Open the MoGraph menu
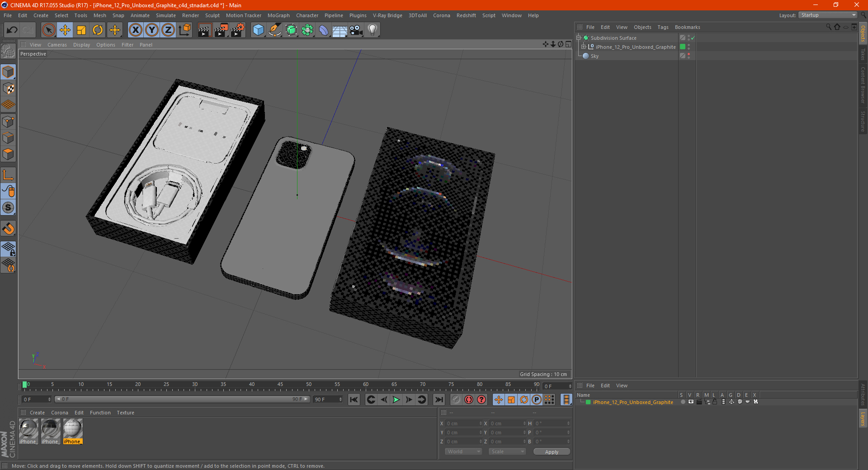Screen dimensions: 868x470 coord(278,15)
